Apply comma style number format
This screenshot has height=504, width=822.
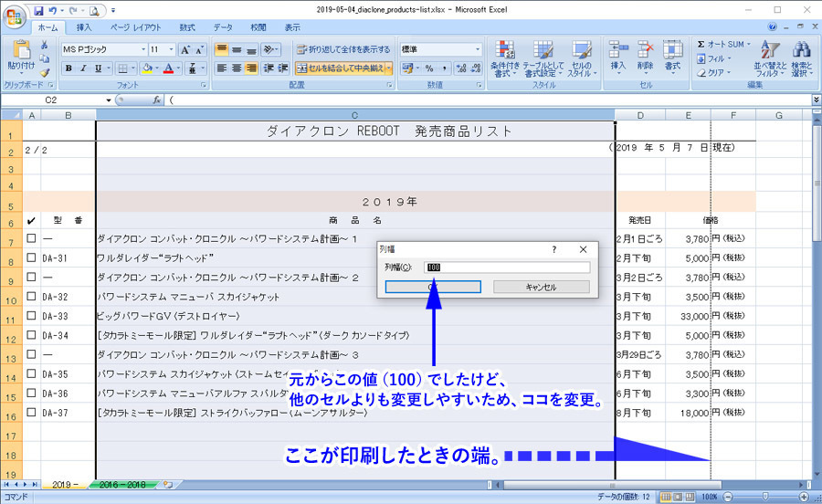point(445,68)
